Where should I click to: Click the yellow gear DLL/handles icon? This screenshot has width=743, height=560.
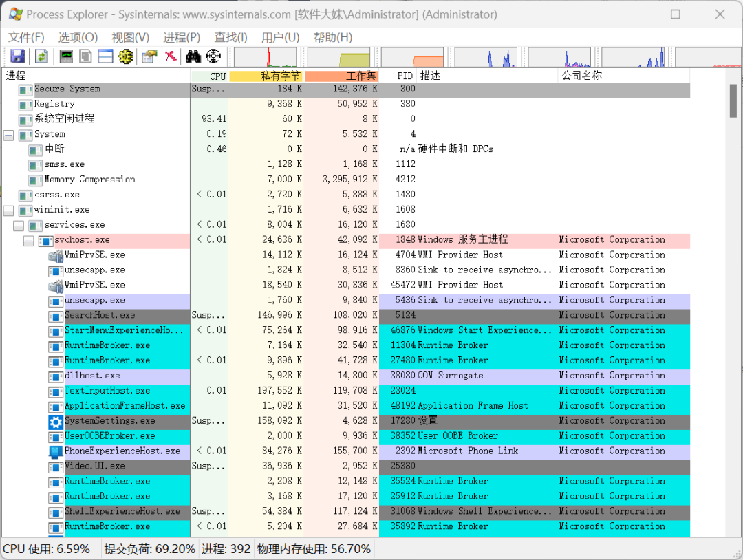(125, 56)
